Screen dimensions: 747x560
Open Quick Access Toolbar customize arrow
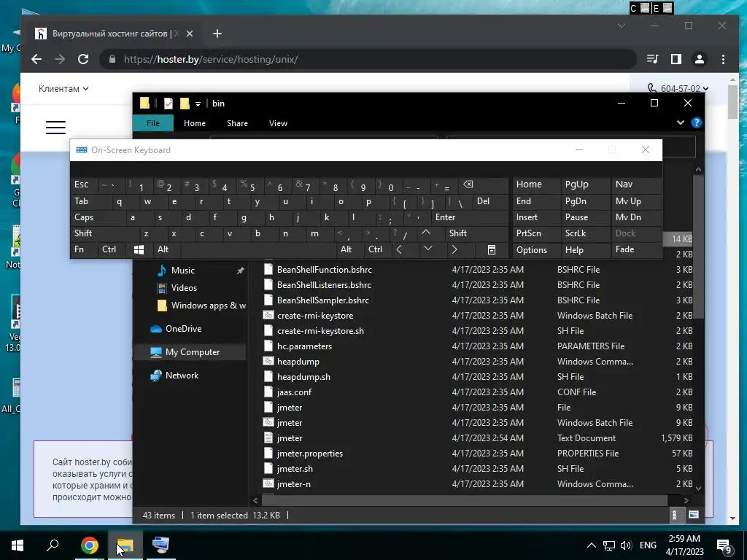pos(198,104)
